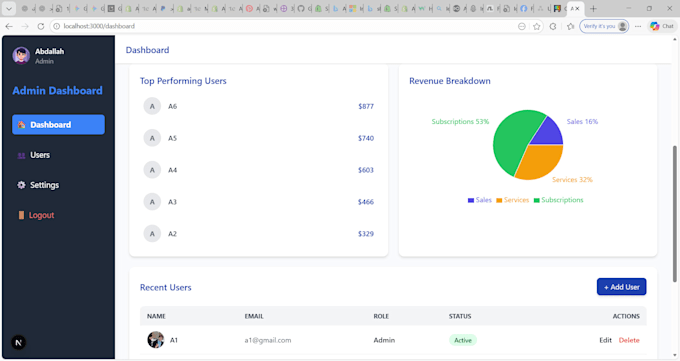The height and width of the screenshot is (361, 680).
Task: Expand the tab list dropdown arrow
Action: coord(9,9)
